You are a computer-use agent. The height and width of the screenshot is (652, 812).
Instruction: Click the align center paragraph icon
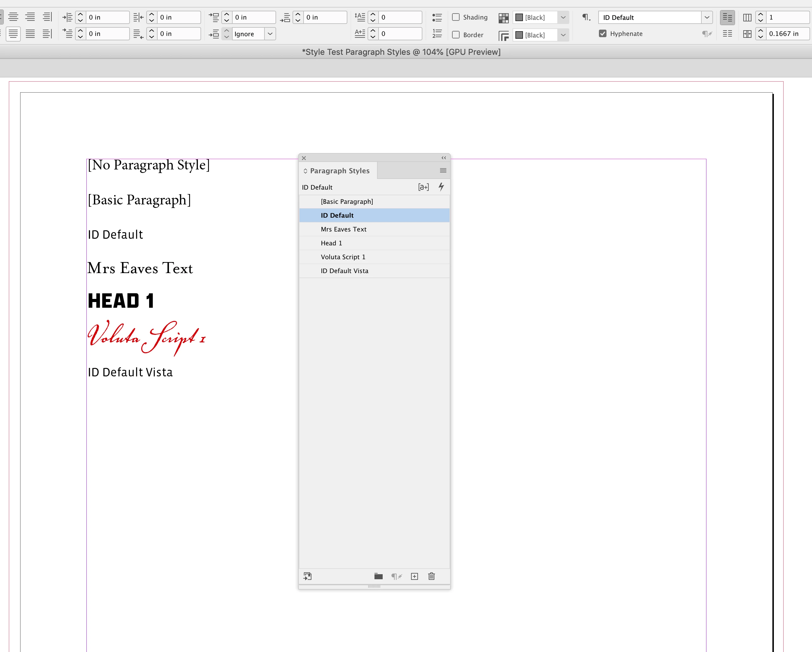[x=13, y=17]
